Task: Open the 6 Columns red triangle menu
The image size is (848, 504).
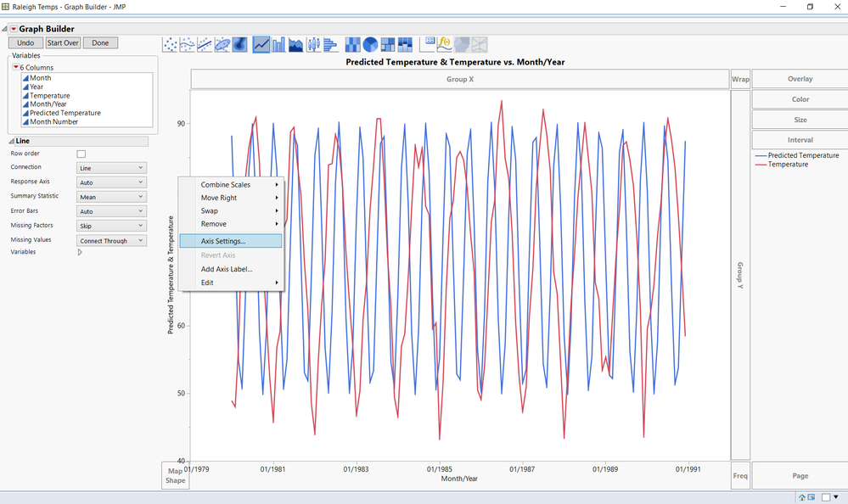Action: [16, 67]
